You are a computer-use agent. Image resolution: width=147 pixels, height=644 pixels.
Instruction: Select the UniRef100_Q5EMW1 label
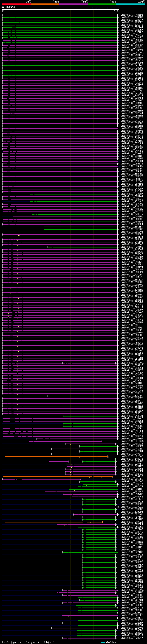pyautogui.click(x=132, y=285)
